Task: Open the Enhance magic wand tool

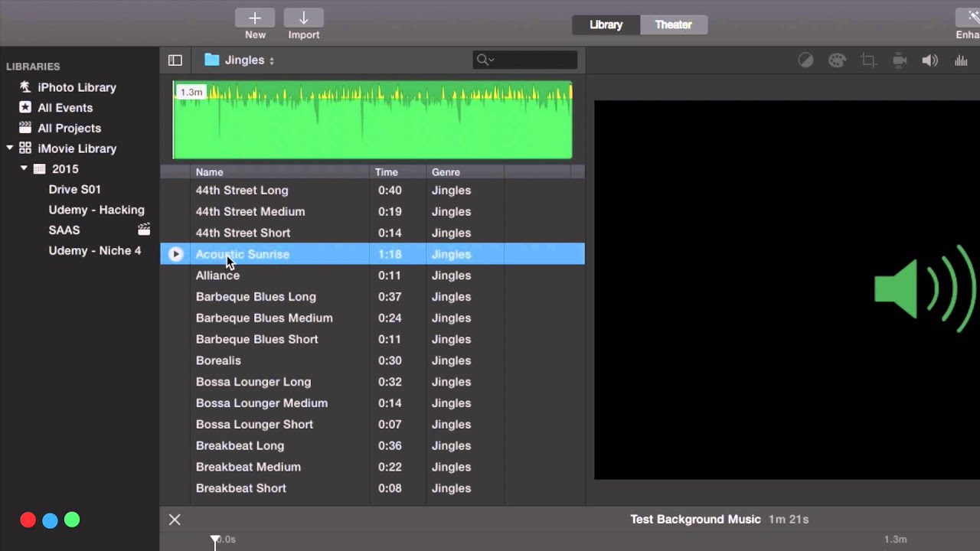Action: coord(968,18)
